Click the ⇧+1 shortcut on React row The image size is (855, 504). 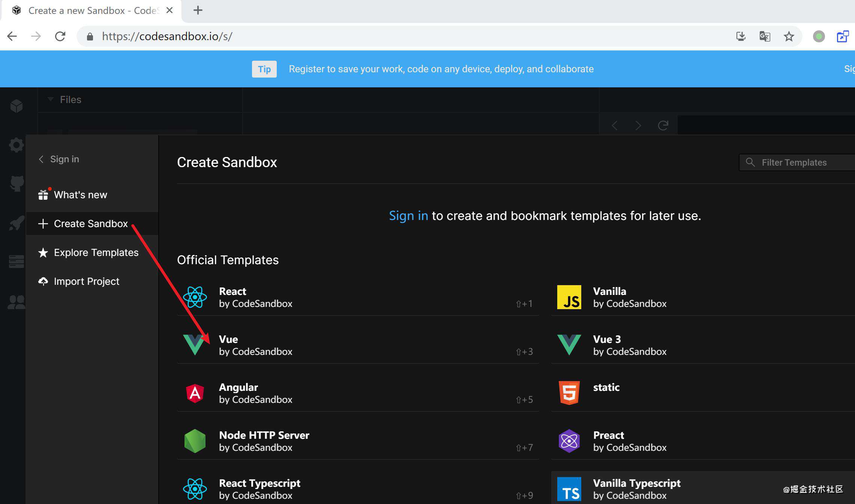[x=524, y=304]
